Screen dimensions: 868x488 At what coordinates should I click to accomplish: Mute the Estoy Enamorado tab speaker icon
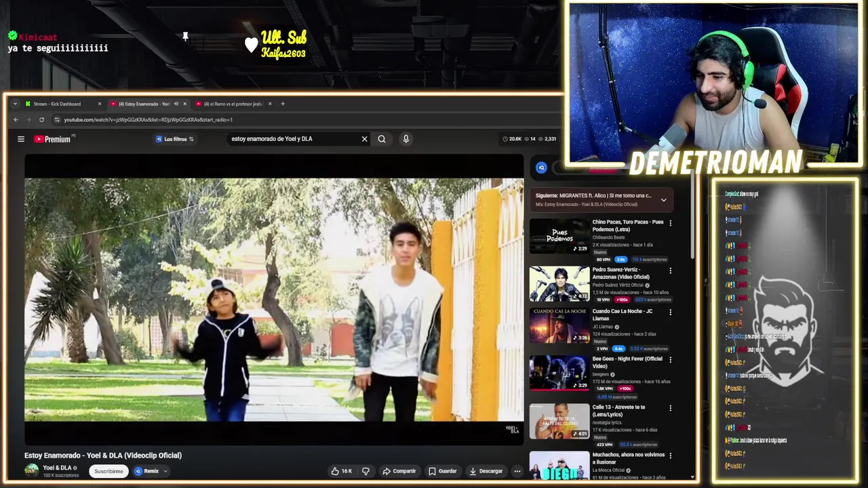coord(176,104)
